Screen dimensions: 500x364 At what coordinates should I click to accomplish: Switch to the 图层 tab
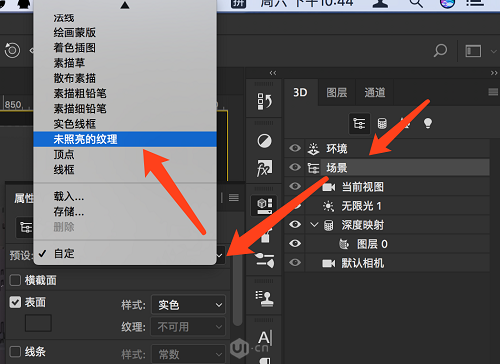[x=337, y=92]
